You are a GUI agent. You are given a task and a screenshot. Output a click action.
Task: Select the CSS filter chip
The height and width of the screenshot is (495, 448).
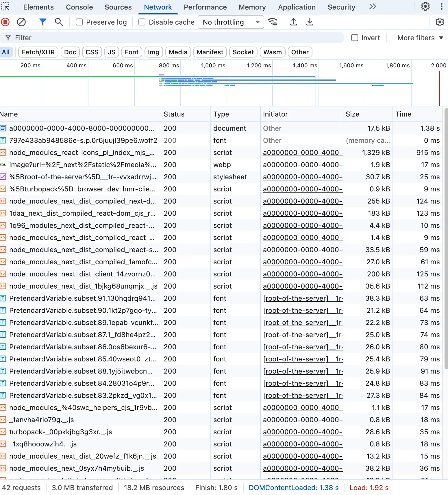(x=92, y=52)
